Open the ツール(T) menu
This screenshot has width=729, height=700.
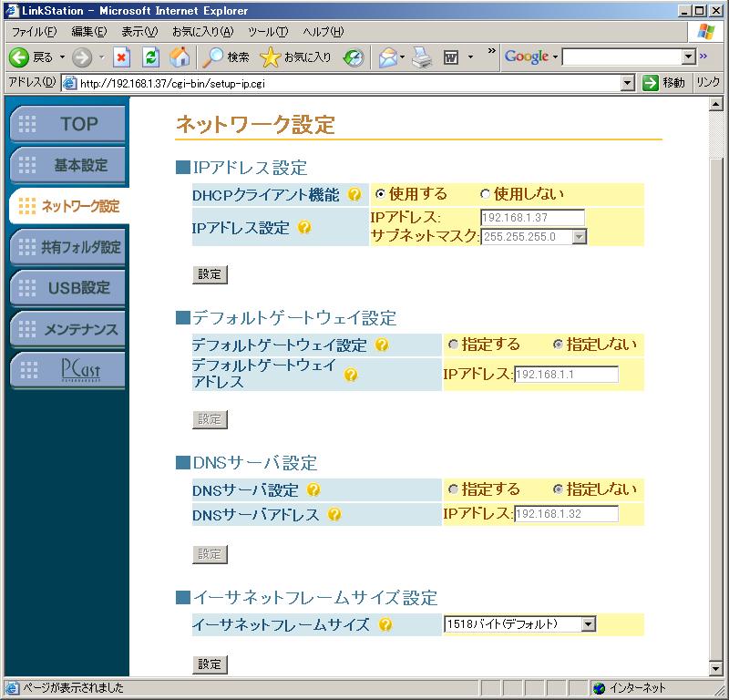click(268, 32)
